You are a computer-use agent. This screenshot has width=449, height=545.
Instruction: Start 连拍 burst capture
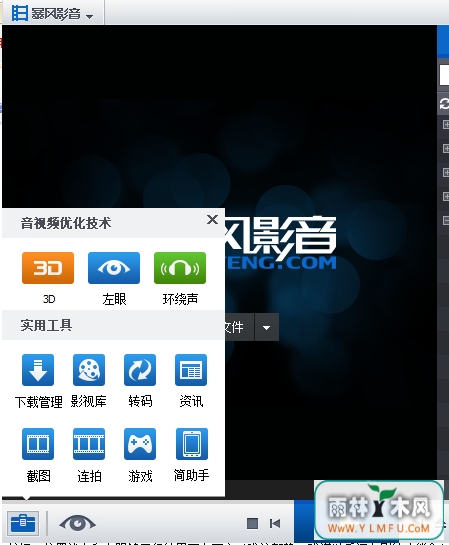pos(89,444)
